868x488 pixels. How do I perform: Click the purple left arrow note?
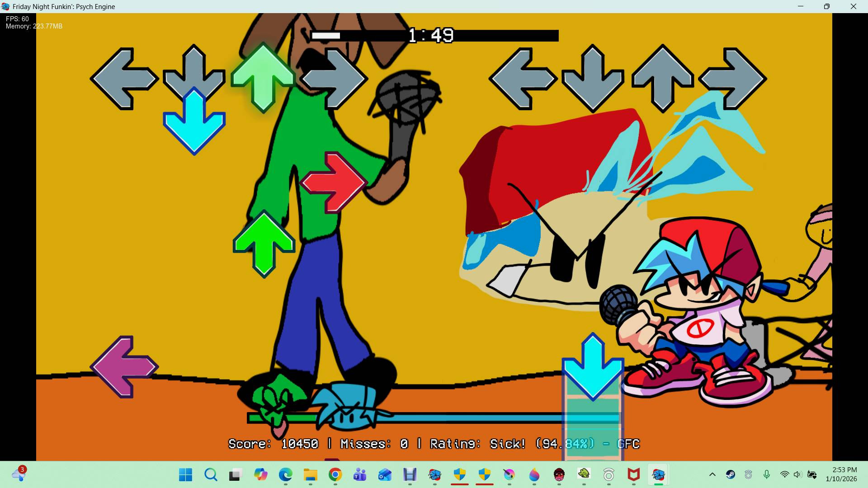[124, 367]
